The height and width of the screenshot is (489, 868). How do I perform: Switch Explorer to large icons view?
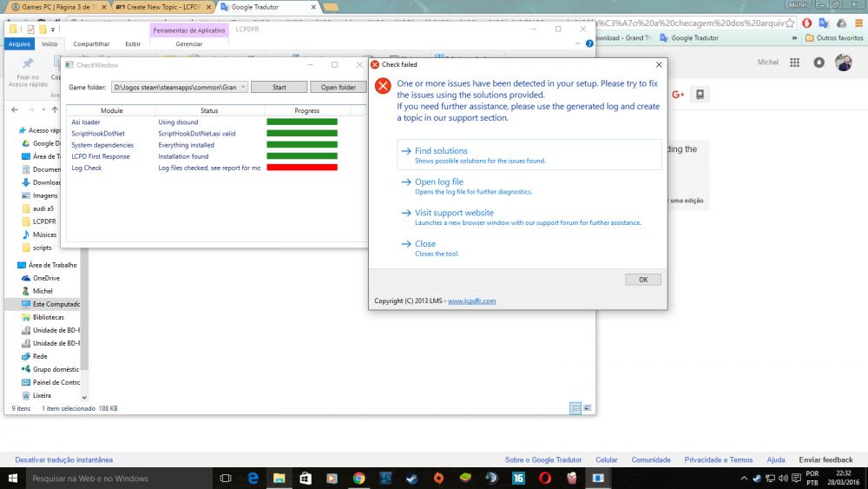pyautogui.click(x=588, y=408)
